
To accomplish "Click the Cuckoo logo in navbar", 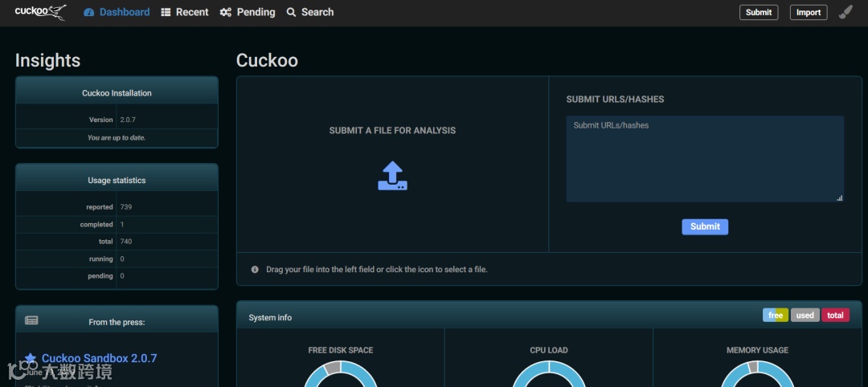I will coord(40,11).
